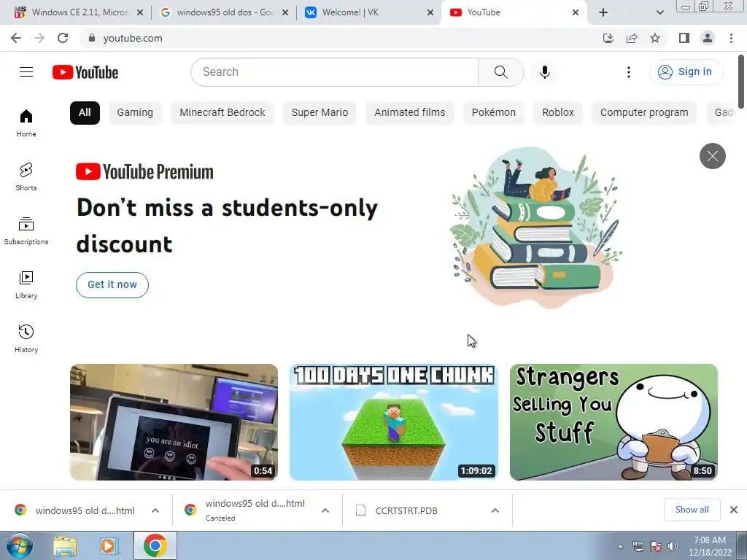The height and width of the screenshot is (560, 747).
Task: Close the downloads bar
Action: 734,510
